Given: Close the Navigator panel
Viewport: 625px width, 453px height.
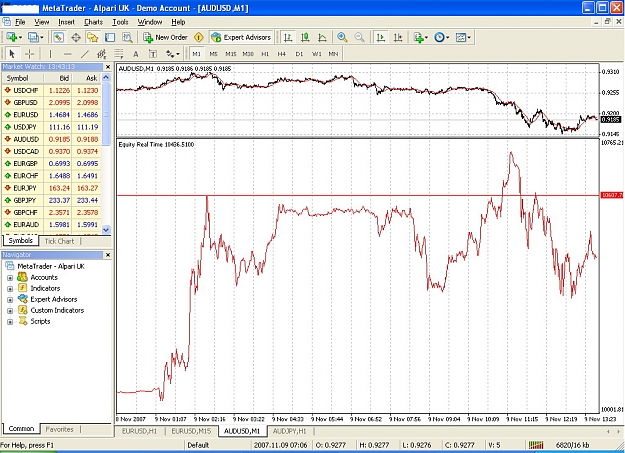Looking at the screenshot, I should click(108, 255).
